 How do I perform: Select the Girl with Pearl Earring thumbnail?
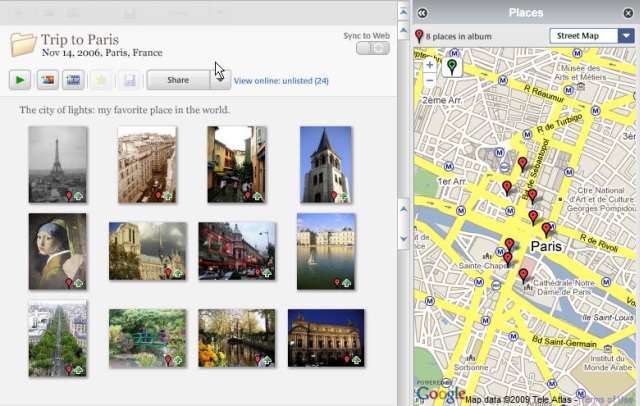pos(57,251)
